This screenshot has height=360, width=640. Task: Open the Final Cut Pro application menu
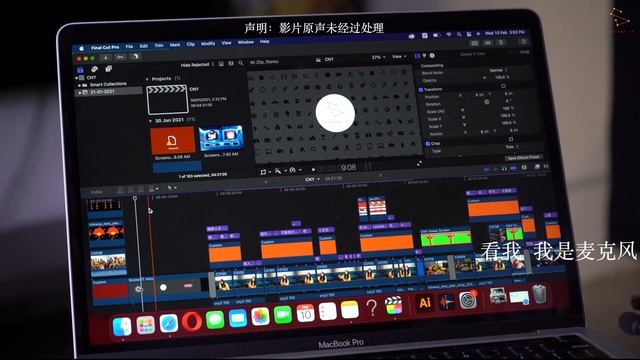click(105, 47)
